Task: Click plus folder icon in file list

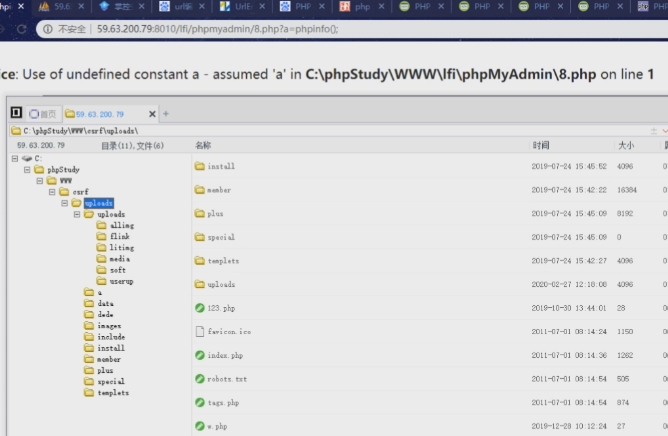Action: click(x=200, y=214)
